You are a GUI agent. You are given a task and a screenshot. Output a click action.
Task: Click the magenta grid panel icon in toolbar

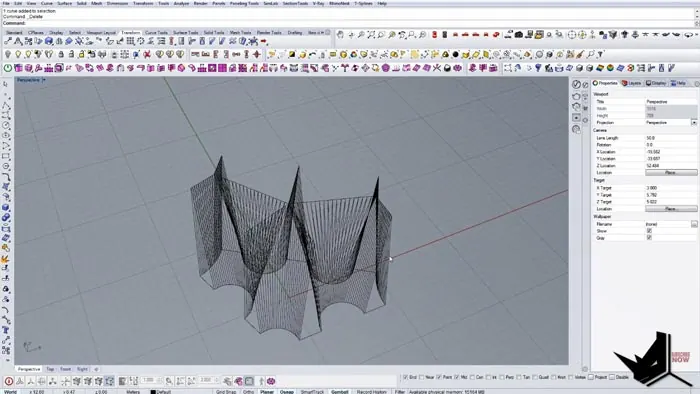(x=222, y=68)
